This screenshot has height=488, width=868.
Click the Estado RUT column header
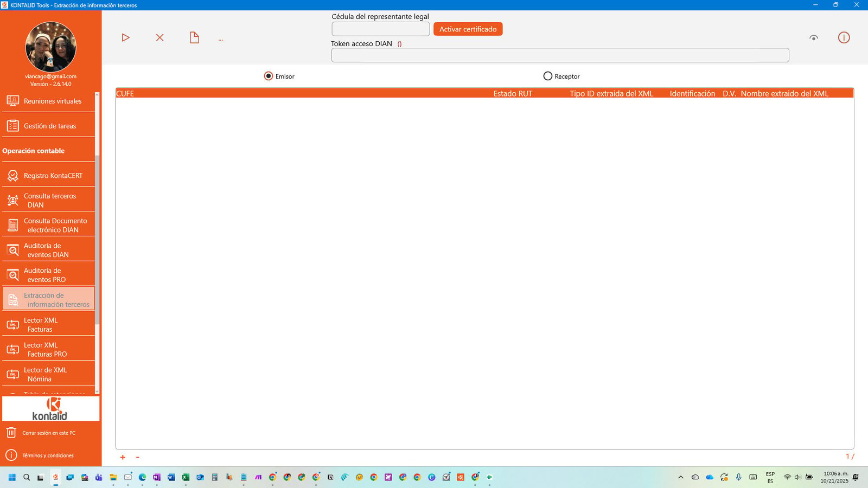[513, 93]
